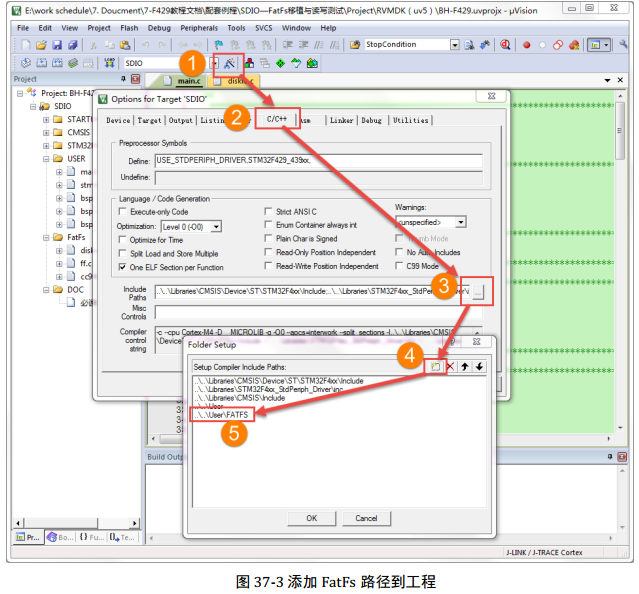This screenshot has width=639, height=594.
Task: Open the Books tab at the panel bottom
Action: point(60,537)
